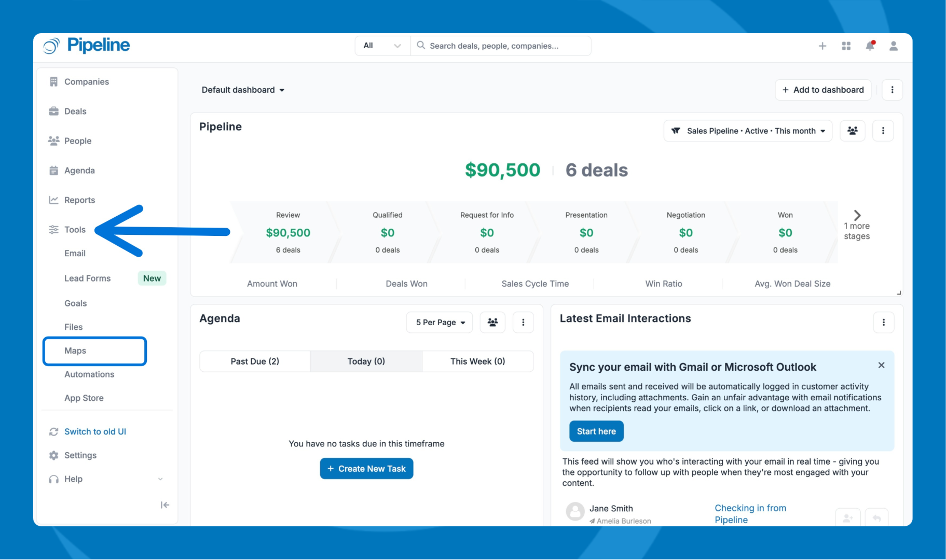Image resolution: width=946 pixels, height=560 pixels.
Task: Click the Switch to old UI refresh icon
Action: pyautogui.click(x=53, y=431)
